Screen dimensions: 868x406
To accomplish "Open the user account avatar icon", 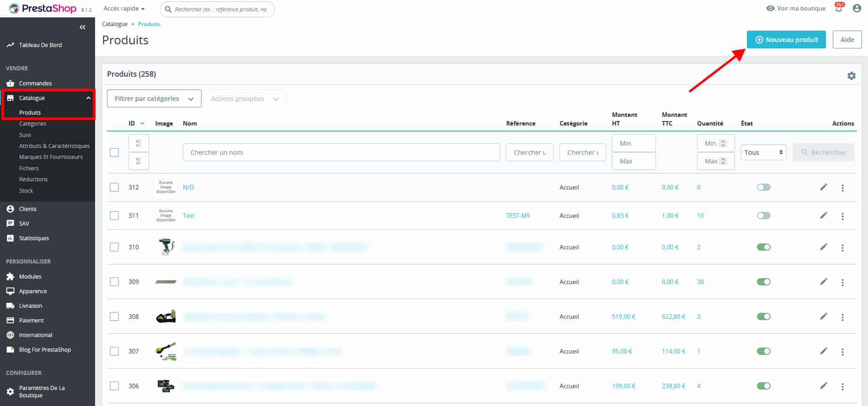I will pyautogui.click(x=857, y=8).
